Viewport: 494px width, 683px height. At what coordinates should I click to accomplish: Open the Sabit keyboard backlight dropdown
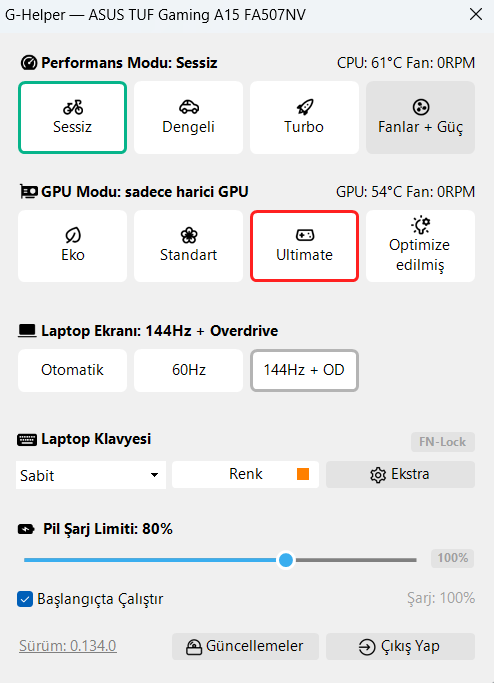point(91,475)
